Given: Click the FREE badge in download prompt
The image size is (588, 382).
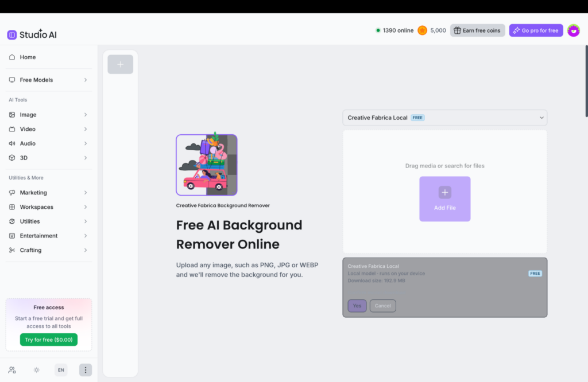Looking at the screenshot, I should 535,274.
